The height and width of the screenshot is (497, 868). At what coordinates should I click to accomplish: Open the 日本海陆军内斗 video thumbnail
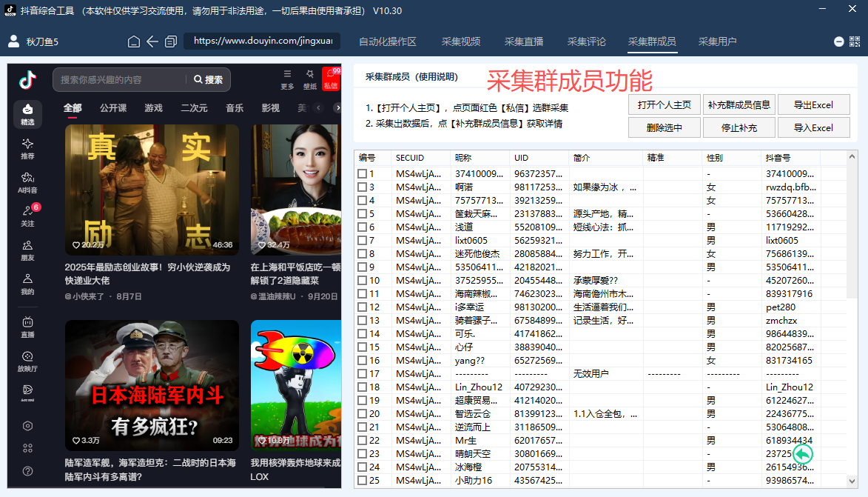152,385
